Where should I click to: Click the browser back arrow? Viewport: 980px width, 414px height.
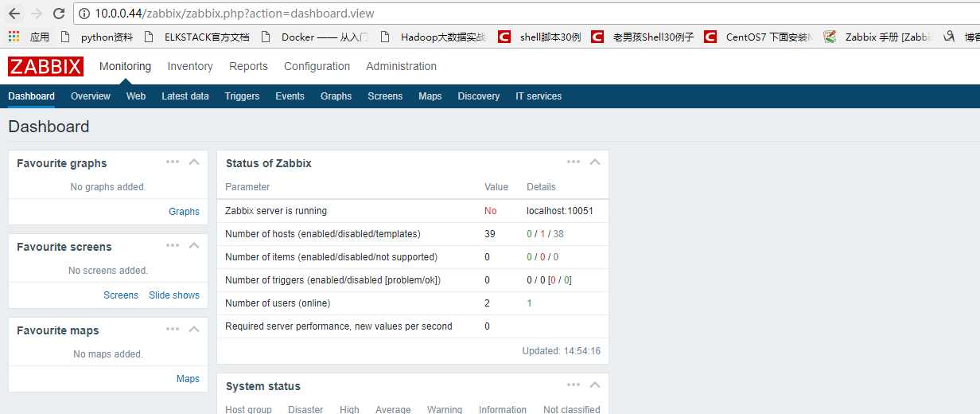coord(14,14)
